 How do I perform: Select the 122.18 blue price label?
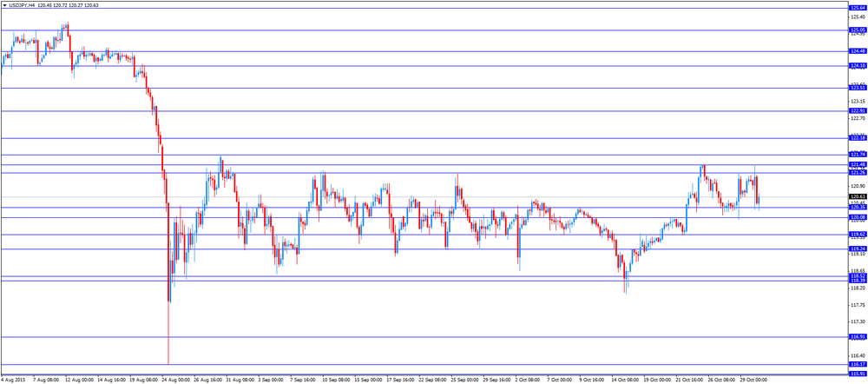[858, 138]
